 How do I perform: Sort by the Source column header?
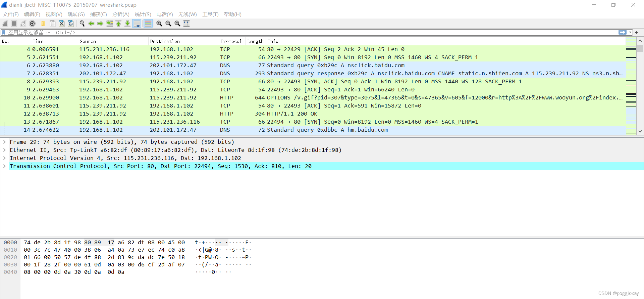[x=113, y=41]
